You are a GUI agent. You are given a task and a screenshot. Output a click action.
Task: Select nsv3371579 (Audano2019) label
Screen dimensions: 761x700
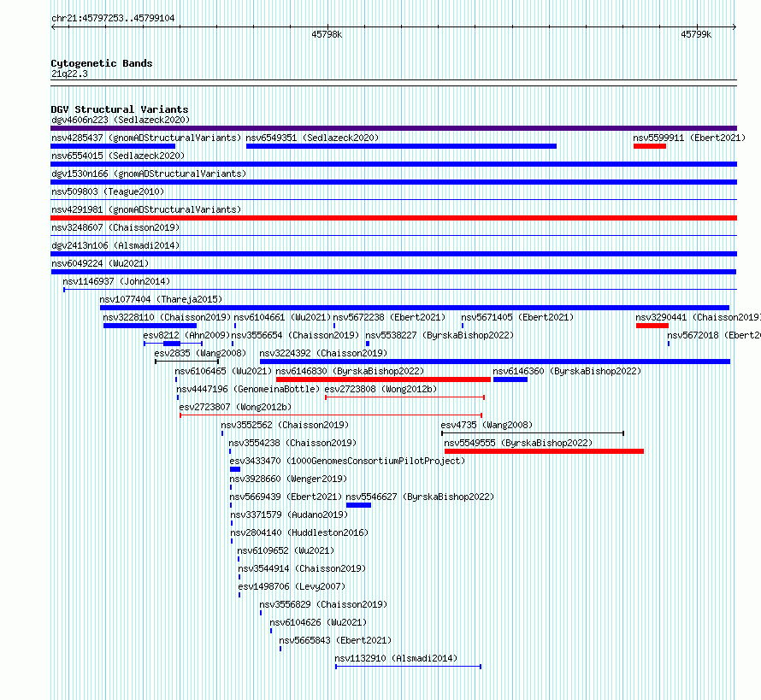(289, 515)
